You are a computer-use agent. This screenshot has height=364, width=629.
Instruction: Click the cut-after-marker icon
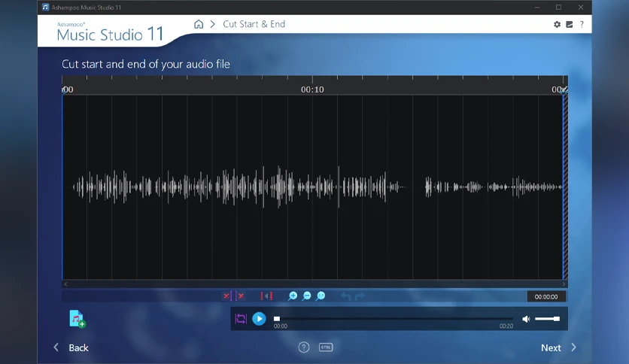point(240,296)
